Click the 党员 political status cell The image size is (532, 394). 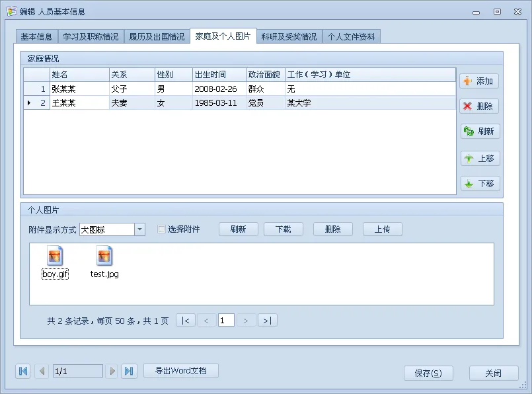265,103
